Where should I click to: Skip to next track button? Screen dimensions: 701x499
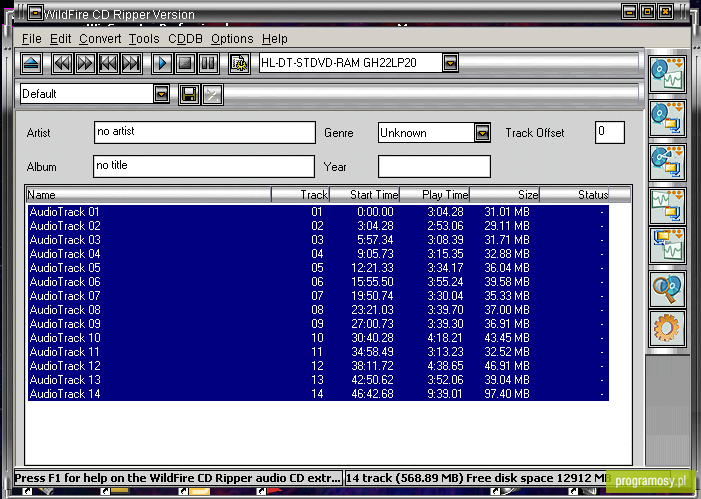(131, 63)
